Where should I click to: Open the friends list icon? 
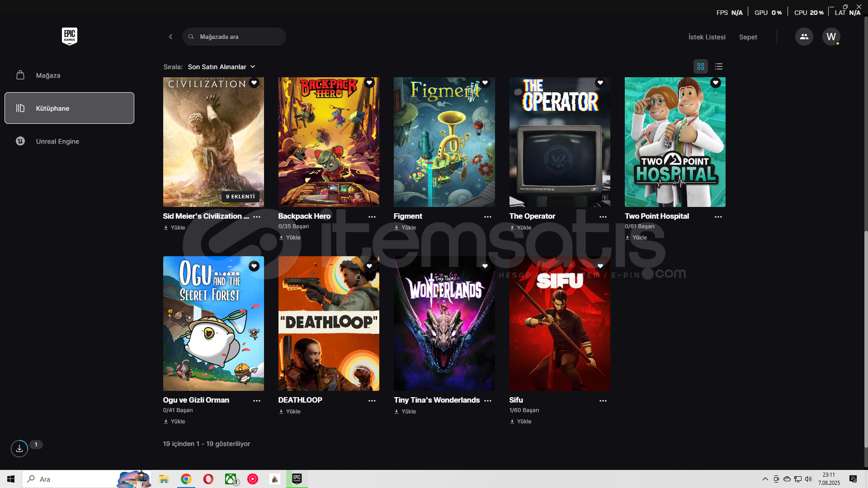[x=804, y=37]
